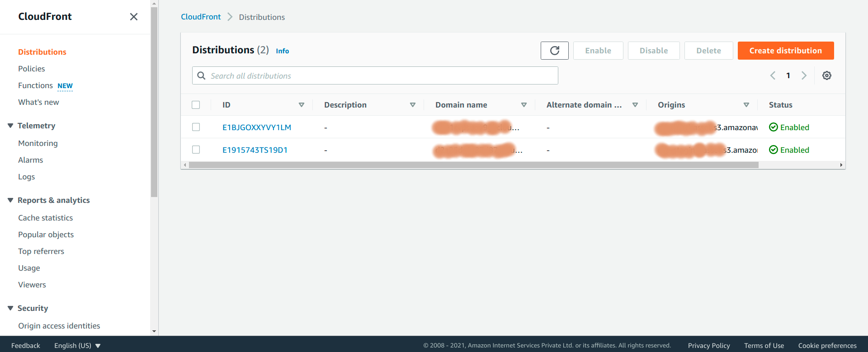Open Distributions in the sidebar
Screen dimensions: 868x352
(42, 52)
